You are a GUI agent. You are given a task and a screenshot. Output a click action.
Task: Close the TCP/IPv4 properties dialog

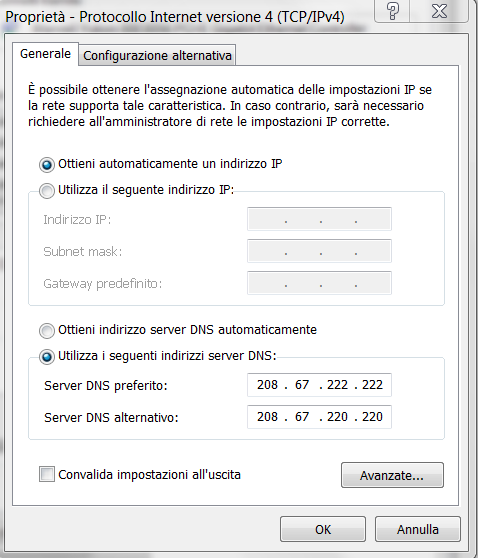(439, 11)
